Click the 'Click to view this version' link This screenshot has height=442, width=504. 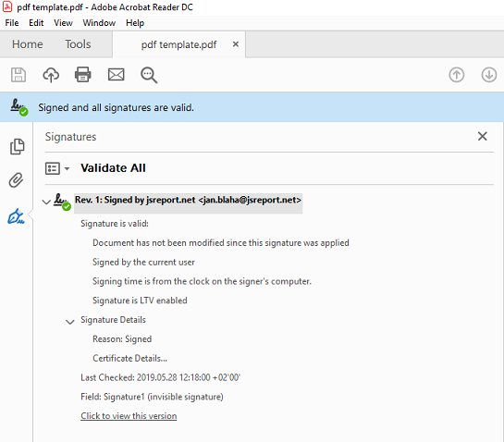tap(129, 415)
